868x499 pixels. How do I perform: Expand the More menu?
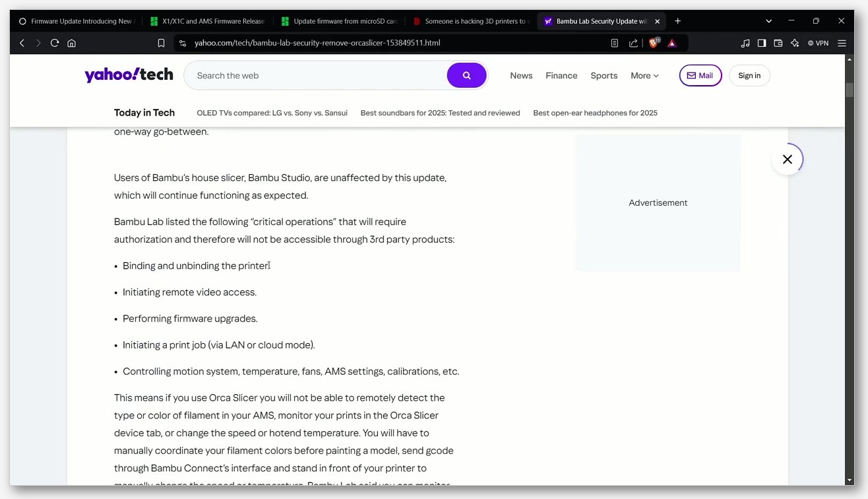point(644,76)
